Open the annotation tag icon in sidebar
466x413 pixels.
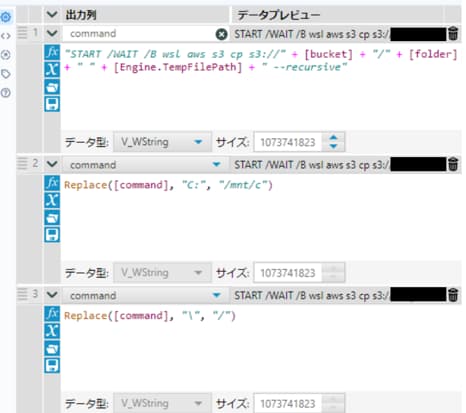coord(6,74)
